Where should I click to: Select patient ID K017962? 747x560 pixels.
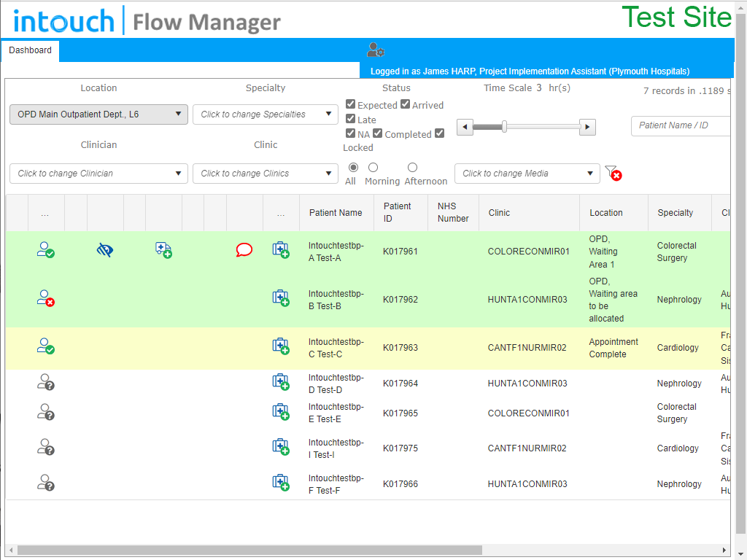(400, 300)
